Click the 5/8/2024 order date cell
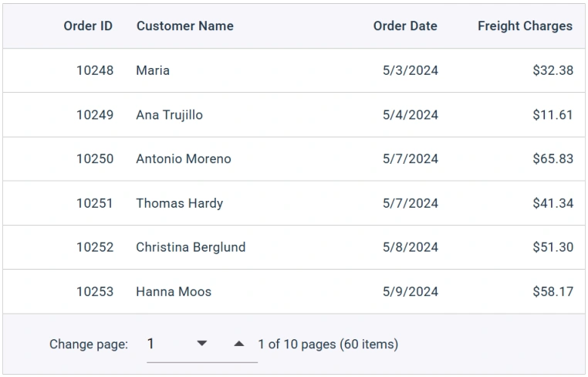Screen dimensions: 588x377 (x=410, y=247)
